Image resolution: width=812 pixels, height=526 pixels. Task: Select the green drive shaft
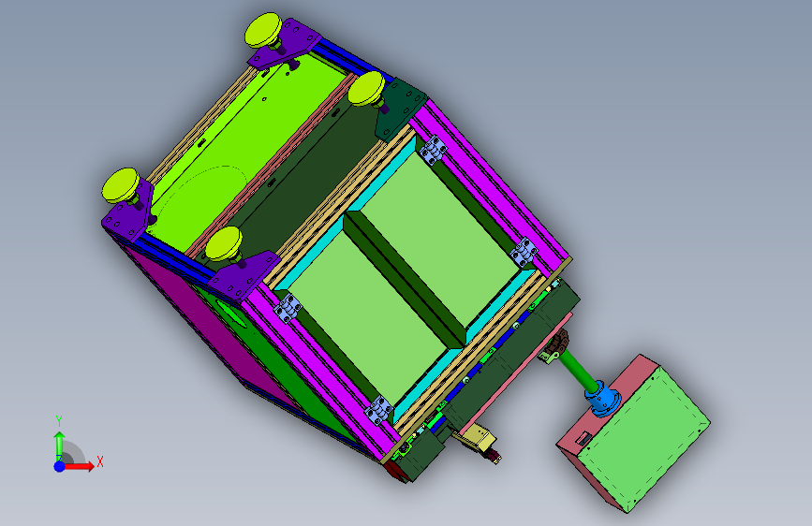tap(579, 370)
